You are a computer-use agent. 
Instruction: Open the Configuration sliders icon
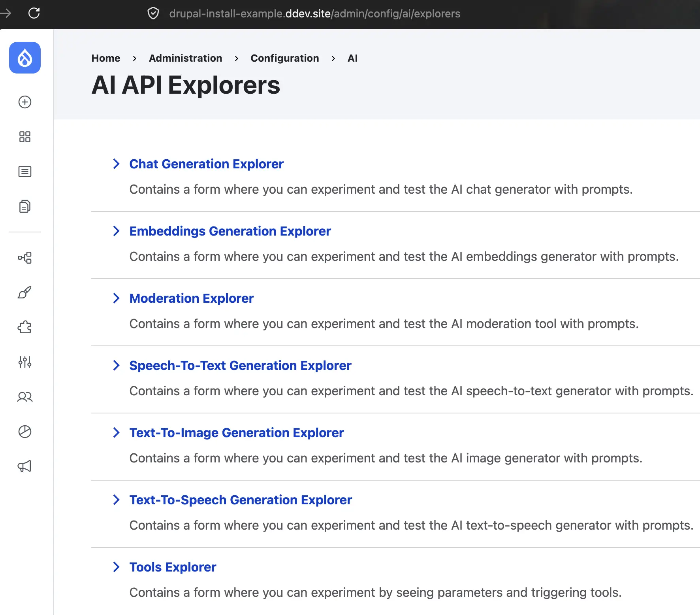click(x=25, y=362)
